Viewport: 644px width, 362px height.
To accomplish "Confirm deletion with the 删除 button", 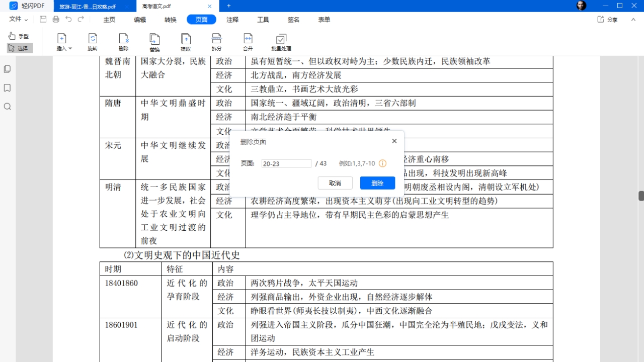I will click(377, 183).
